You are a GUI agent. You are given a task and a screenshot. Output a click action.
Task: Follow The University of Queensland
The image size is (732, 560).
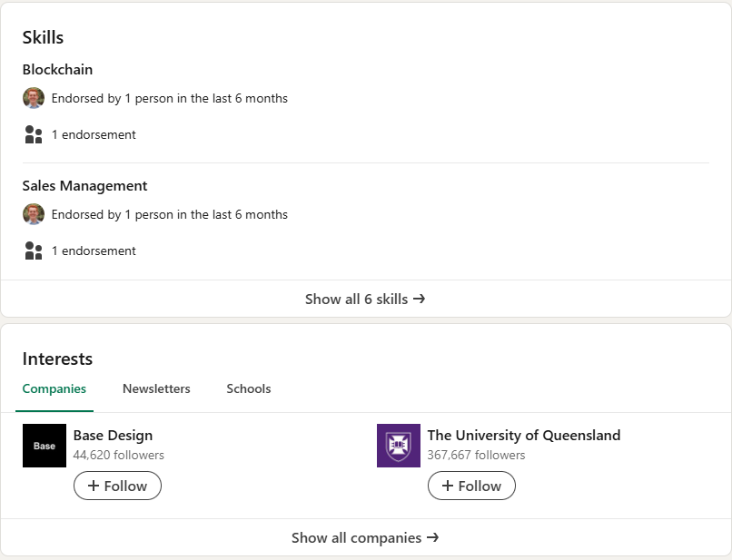471,486
